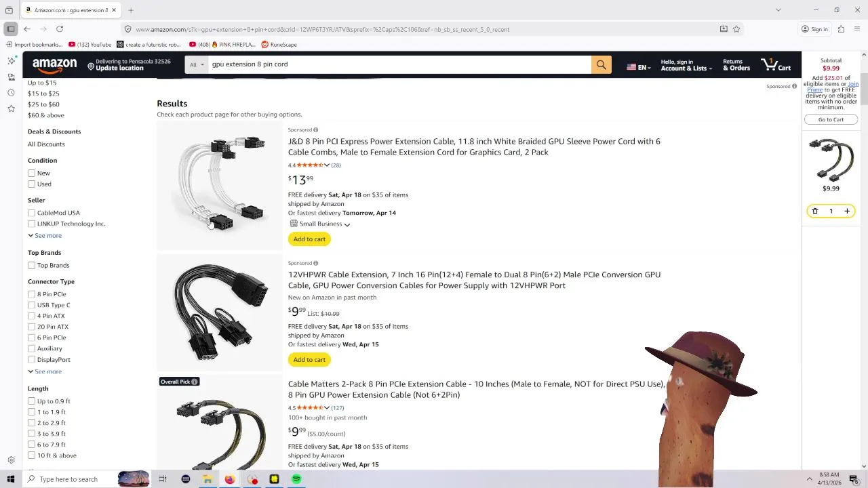
Task: Click the Amazon logo
Action: (x=54, y=65)
